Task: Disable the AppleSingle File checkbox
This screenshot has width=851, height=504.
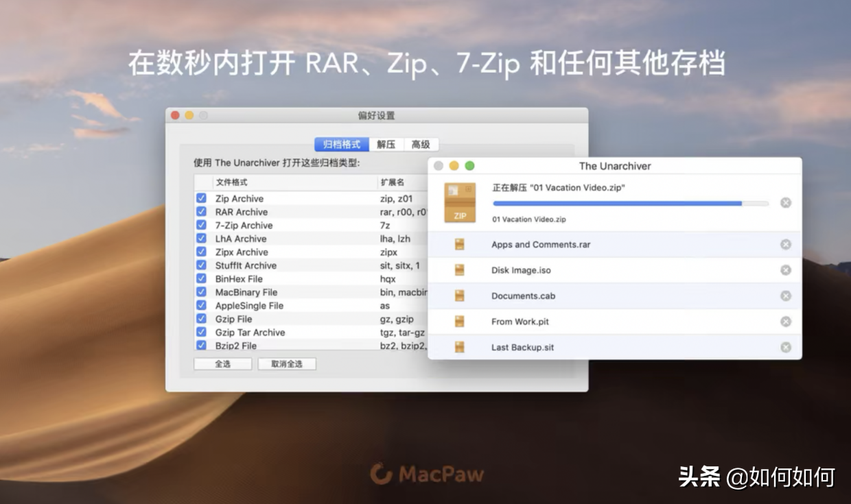Action: click(201, 305)
